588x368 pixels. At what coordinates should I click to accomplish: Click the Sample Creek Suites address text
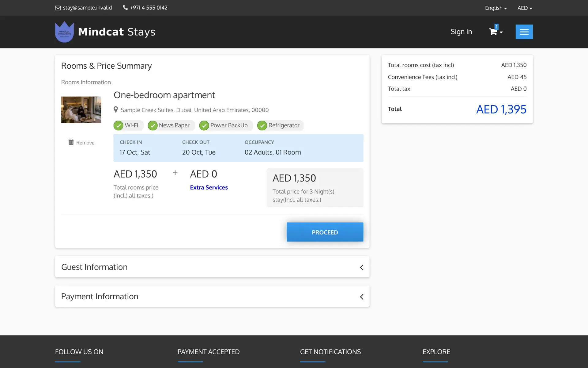pyautogui.click(x=194, y=110)
